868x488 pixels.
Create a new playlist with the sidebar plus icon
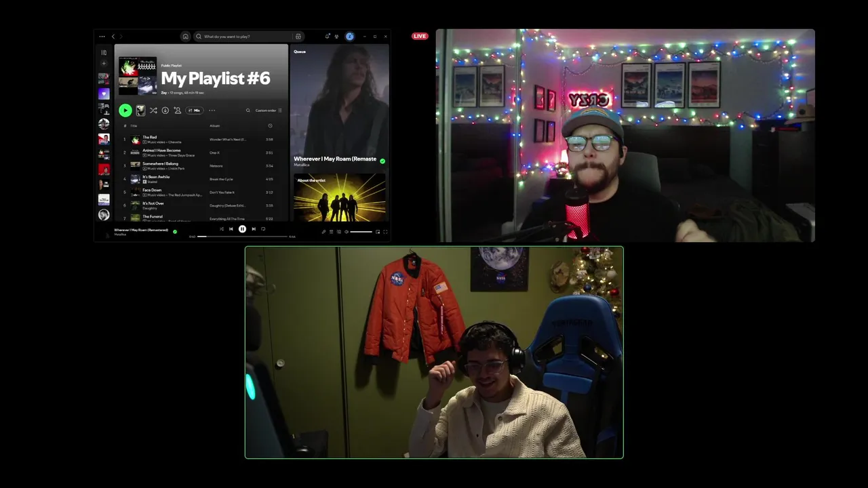(x=104, y=64)
